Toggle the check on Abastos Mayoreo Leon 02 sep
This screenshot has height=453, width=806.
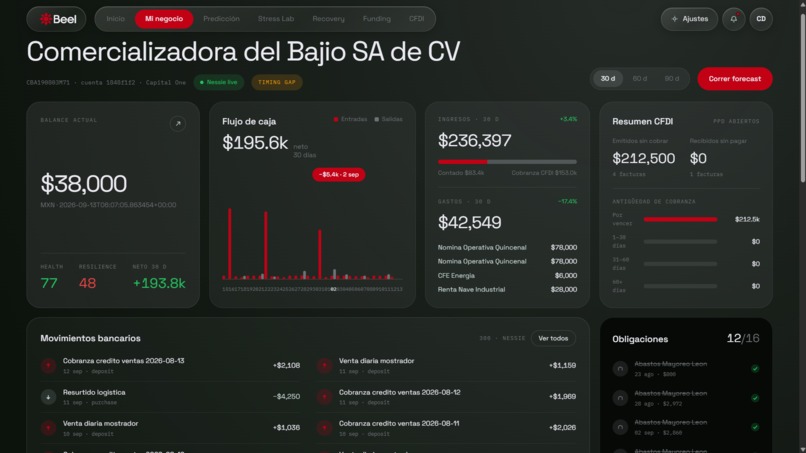(x=755, y=427)
